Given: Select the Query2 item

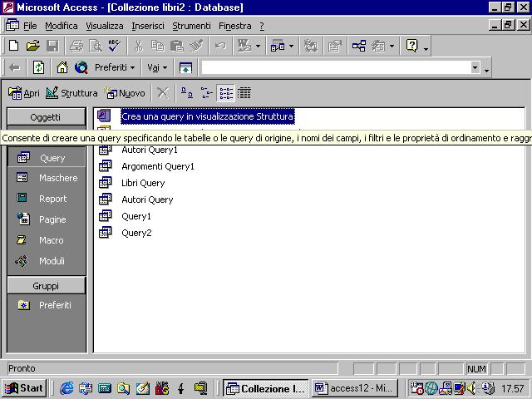Looking at the screenshot, I should (136, 233).
